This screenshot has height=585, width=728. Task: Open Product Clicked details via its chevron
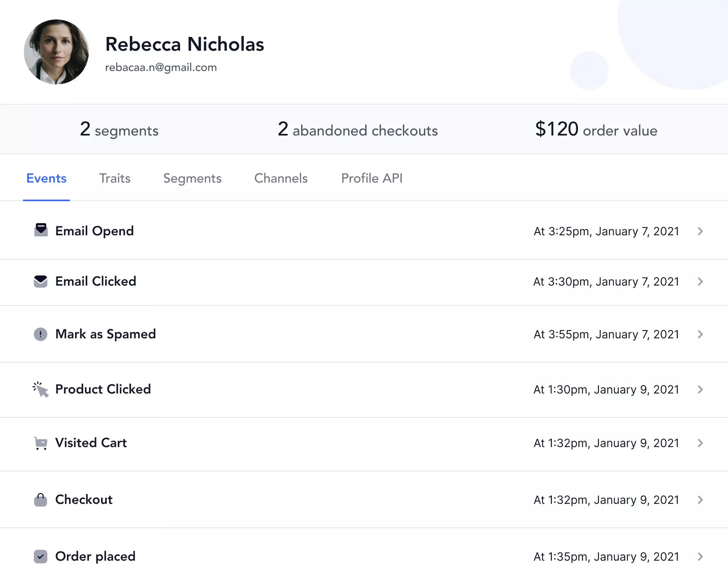click(700, 389)
